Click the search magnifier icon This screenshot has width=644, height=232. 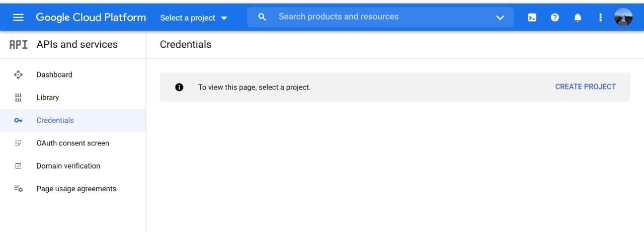[262, 17]
